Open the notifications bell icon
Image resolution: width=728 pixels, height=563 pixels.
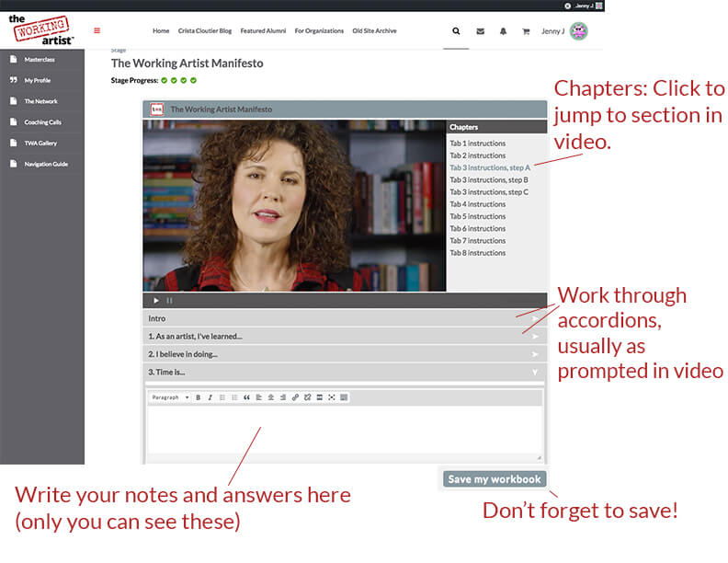(504, 31)
